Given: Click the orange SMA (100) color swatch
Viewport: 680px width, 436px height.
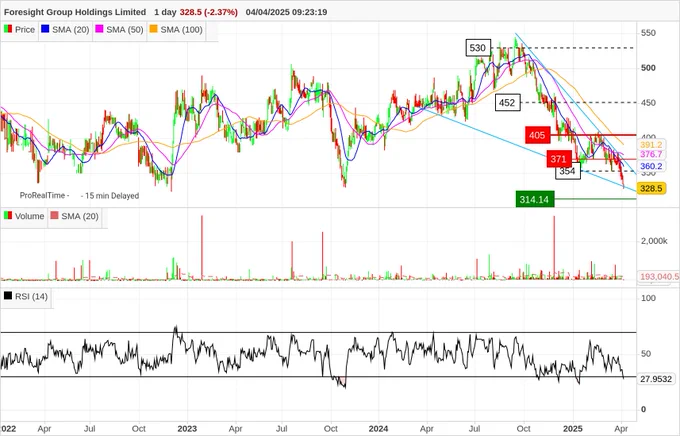Looking at the screenshot, I should (154, 29).
